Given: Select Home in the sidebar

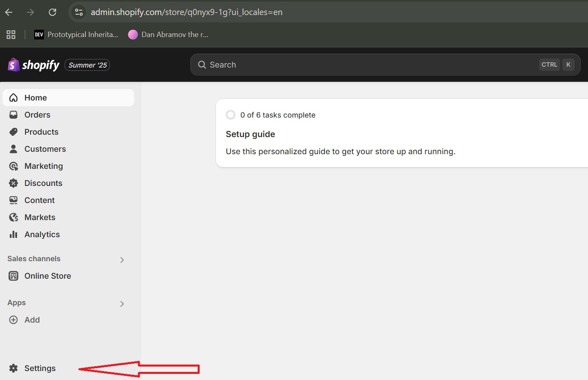Looking at the screenshot, I should pyautogui.click(x=36, y=98).
